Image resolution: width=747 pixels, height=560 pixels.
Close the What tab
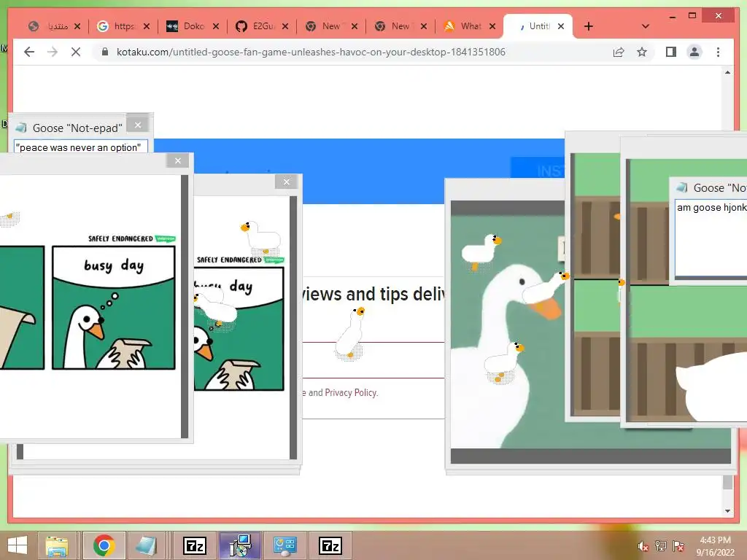[492, 26]
